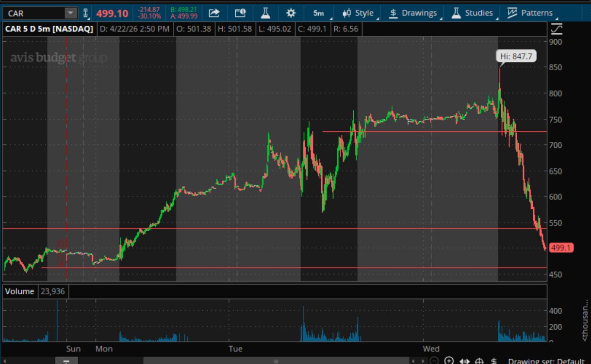
Task: Open the chart overview icon in top-right corner
Action: [557, 29]
